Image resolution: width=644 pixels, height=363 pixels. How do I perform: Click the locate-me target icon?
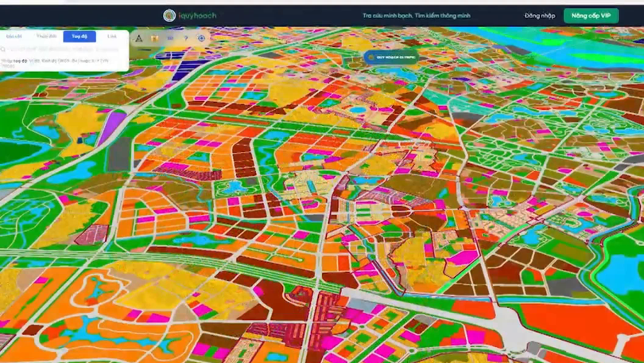pos(201,38)
